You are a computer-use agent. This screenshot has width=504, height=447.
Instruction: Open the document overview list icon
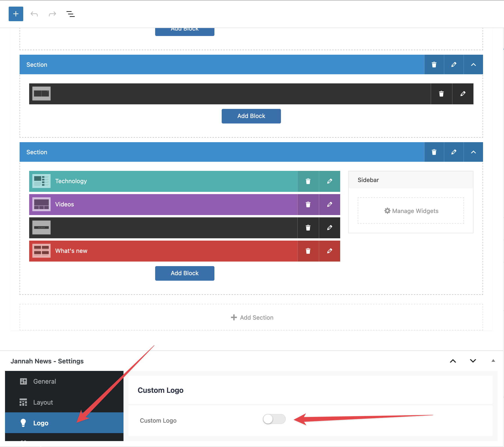71,14
